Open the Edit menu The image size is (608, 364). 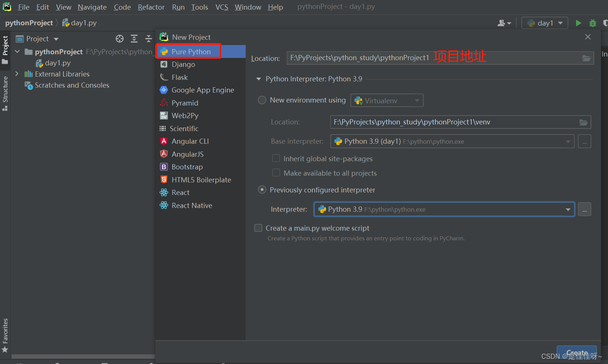tap(43, 7)
